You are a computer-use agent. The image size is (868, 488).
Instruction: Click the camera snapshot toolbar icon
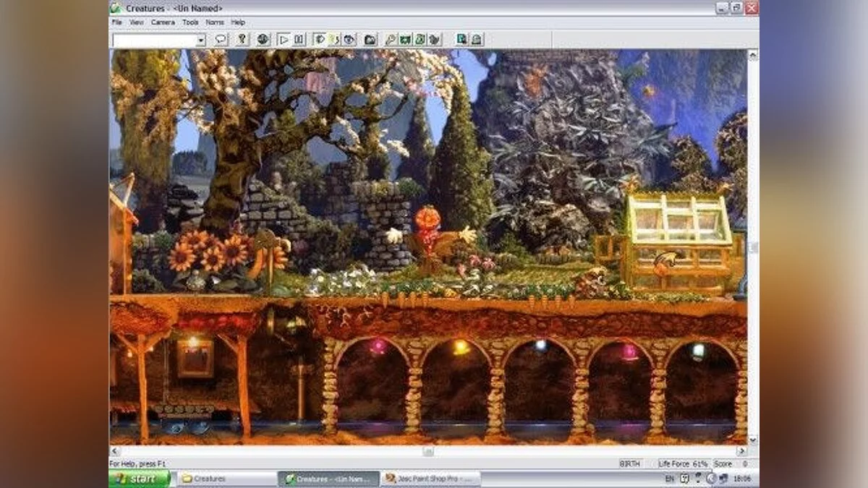click(370, 40)
